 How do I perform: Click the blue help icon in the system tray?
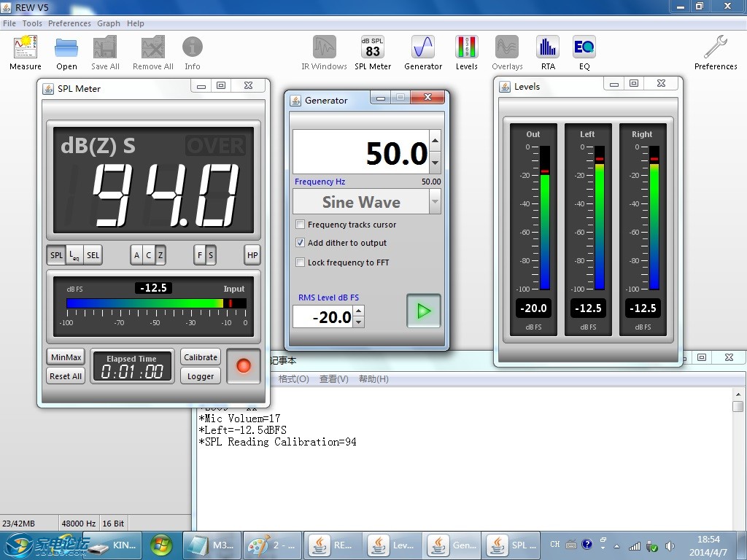587,544
